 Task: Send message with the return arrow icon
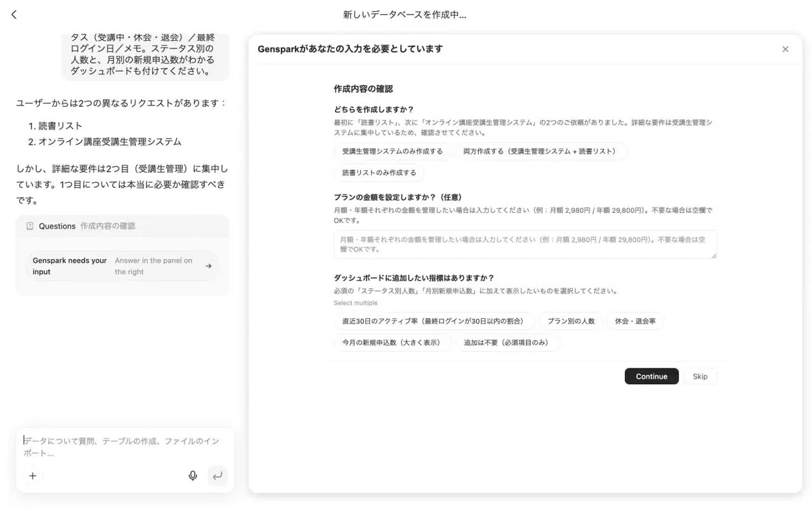point(218,476)
